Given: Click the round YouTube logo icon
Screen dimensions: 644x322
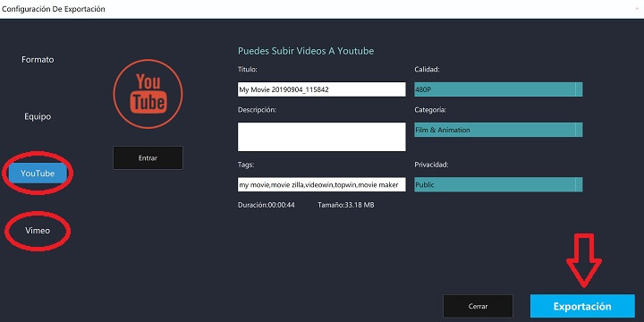Looking at the screenshot, I should [x=148, y=94].
